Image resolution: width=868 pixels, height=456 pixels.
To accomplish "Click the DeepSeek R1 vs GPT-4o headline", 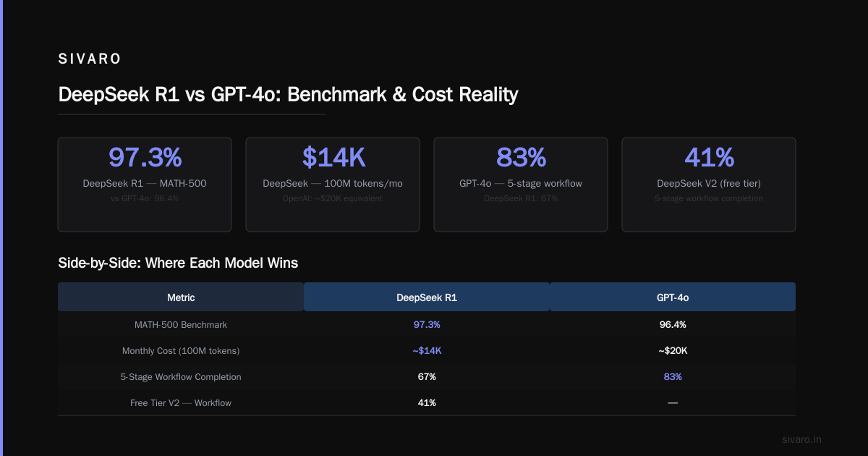I will point(288,95).
